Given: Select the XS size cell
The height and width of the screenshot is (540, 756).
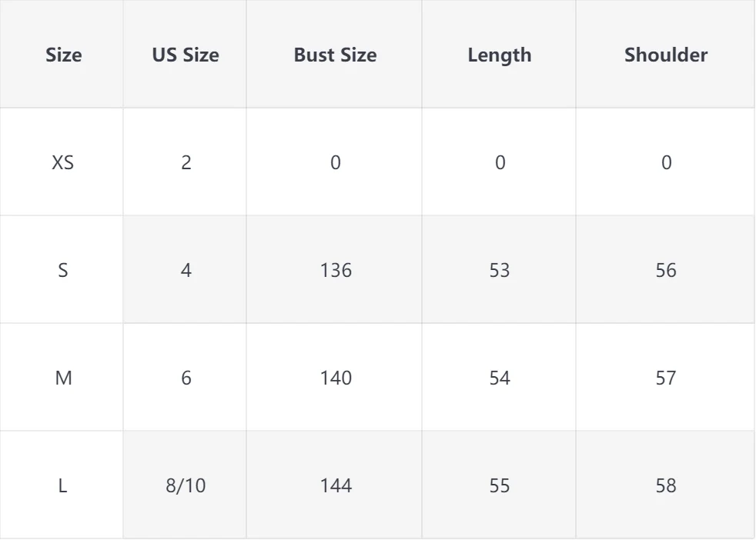Looking at the screenshot, I should click(x=63, y=163).
